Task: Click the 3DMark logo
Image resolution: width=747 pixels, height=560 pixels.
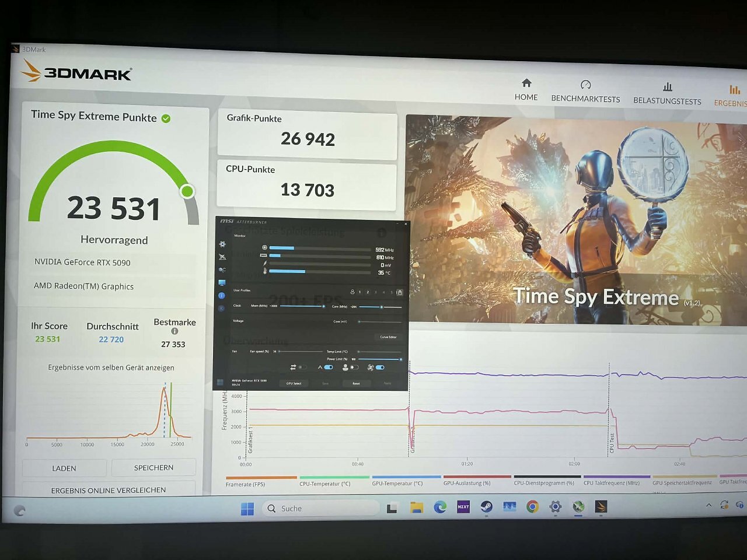Action: click(x=76, y=72)
